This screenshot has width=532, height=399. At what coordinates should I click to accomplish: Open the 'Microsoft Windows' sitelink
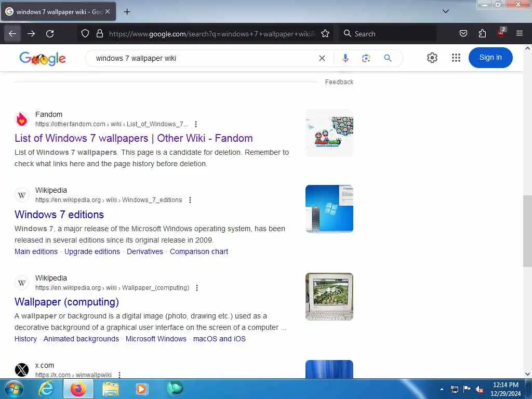tap(156, 339)
